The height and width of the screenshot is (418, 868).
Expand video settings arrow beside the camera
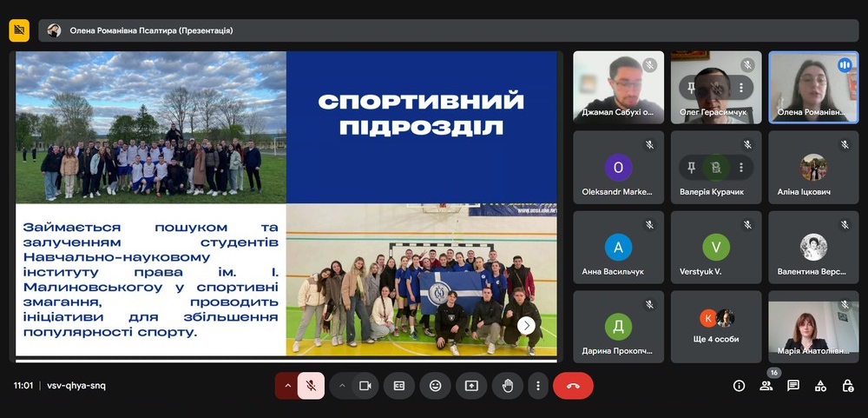[x=342, y=386]
